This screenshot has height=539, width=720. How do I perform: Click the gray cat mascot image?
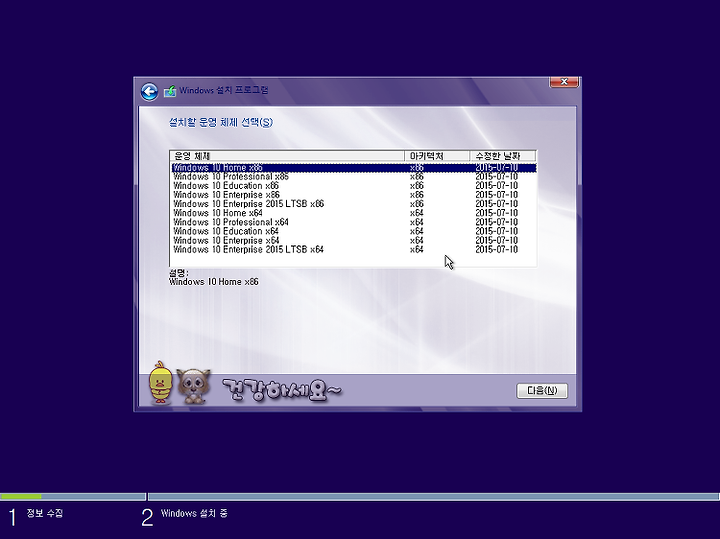point(194,386)
